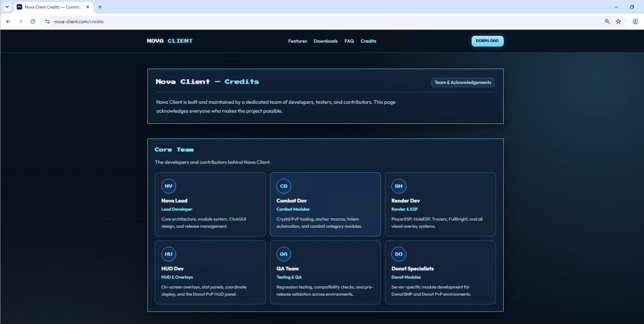Click the Render & ESP role label
This screenshot has height=324, width=644.
(x=405, y=209)
